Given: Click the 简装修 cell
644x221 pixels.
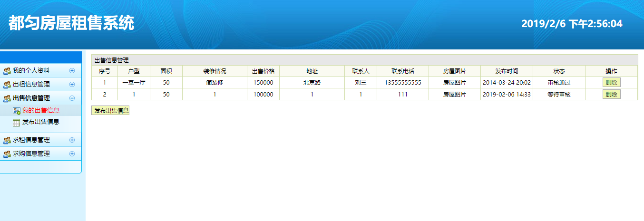Looking at the screenshot, I should tap(215, 83).
